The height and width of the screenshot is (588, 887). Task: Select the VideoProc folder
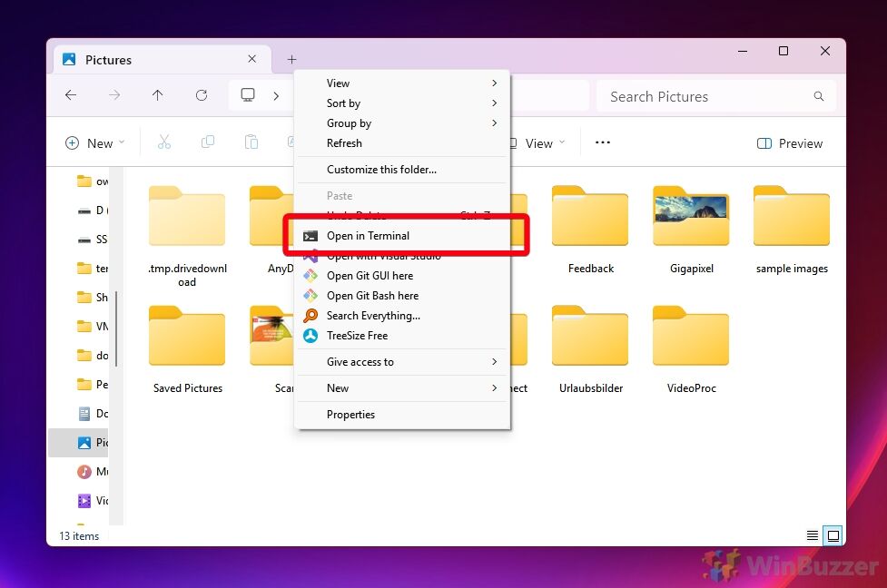pos(691,350)
